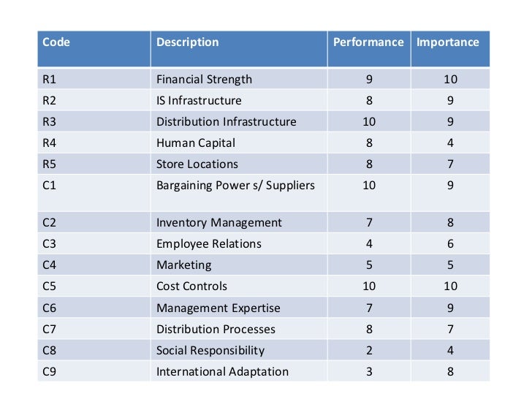Click the Description column header
The height and width of the screenshot is (399, 532).
[187, 42]
